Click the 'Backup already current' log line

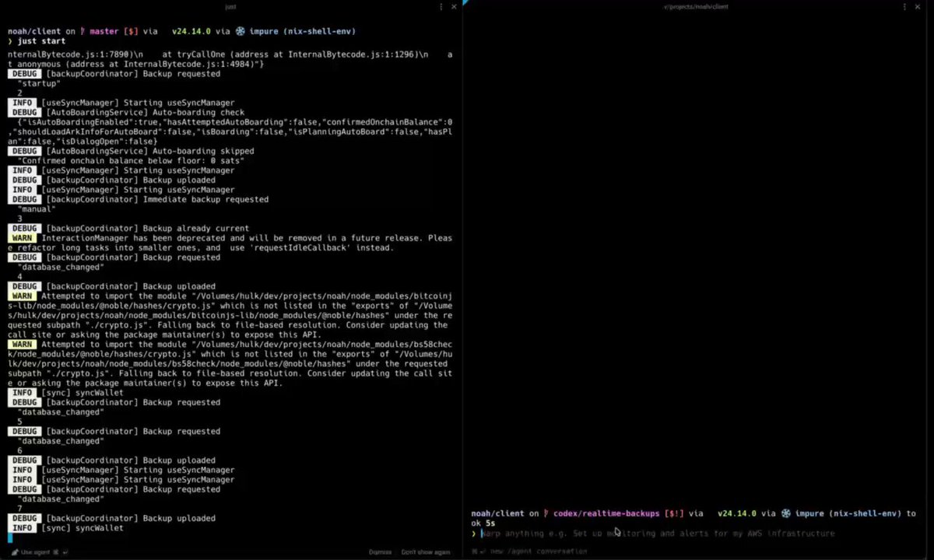point(128,229)
